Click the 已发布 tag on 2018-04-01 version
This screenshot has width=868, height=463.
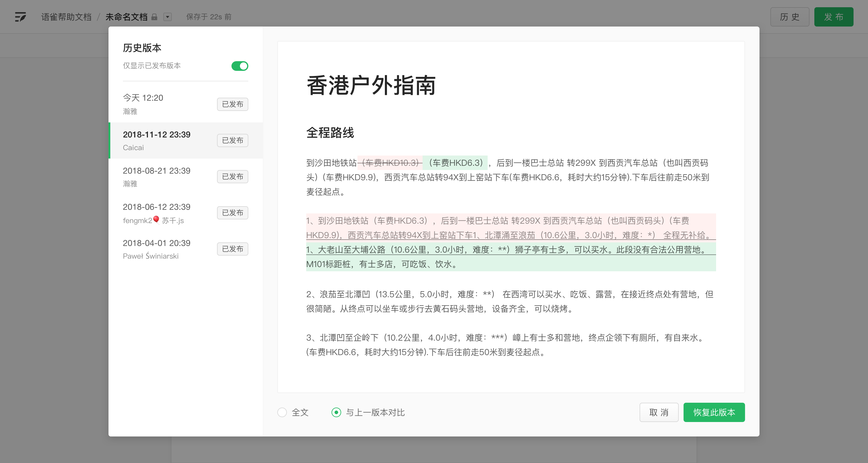232,249
